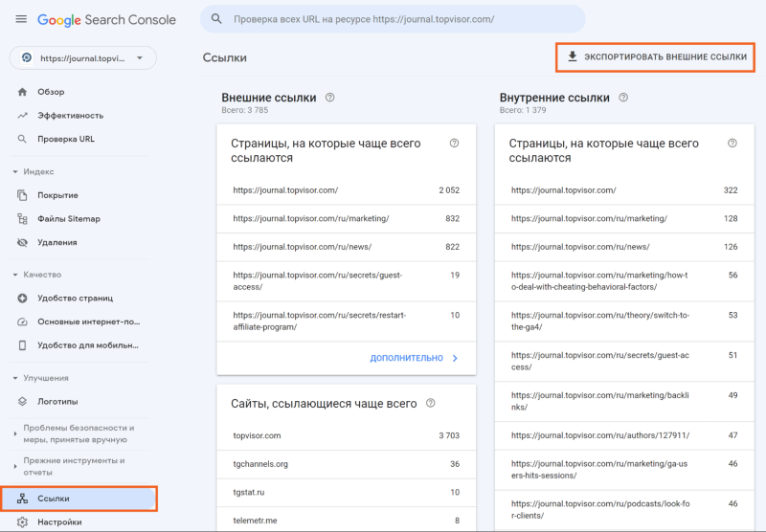Click the Логотипы icon in sidebar
This screenshot has width=766, height=532.
point(22,401)
